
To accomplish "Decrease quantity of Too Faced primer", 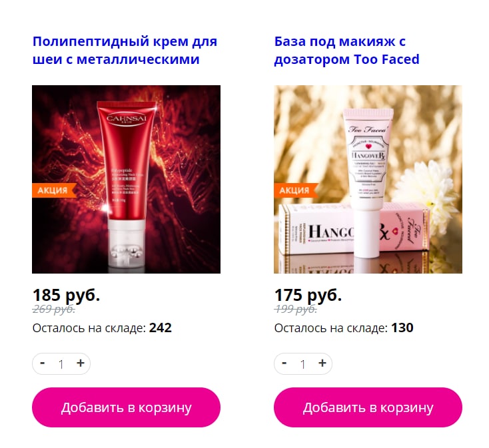I will 284,363.
